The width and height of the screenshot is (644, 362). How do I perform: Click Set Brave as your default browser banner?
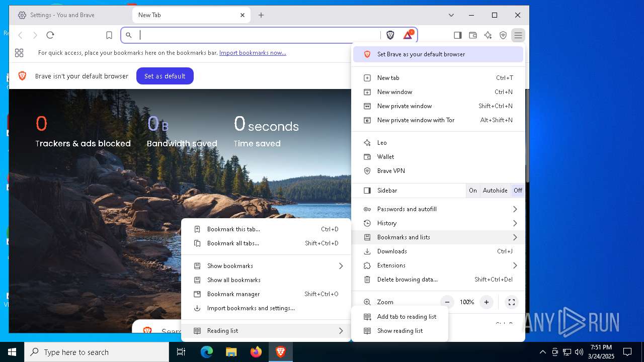[x=438, y=54]
